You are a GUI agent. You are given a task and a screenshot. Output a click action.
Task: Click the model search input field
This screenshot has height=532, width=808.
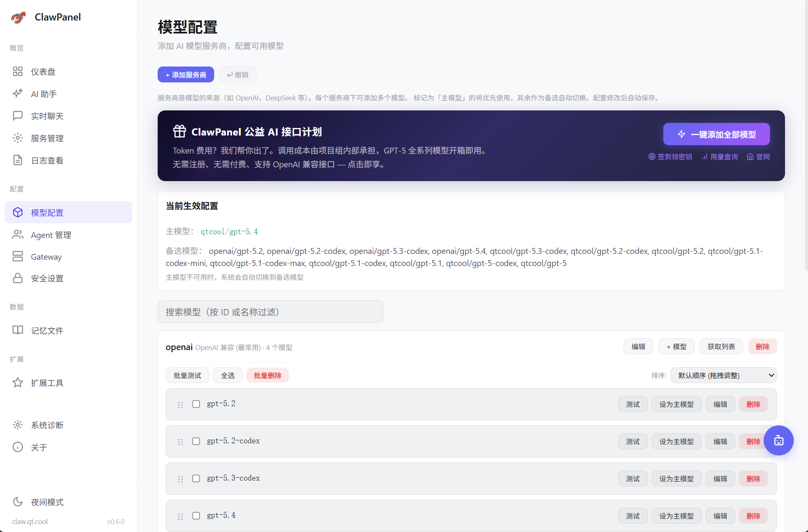[x=270, y=312]
